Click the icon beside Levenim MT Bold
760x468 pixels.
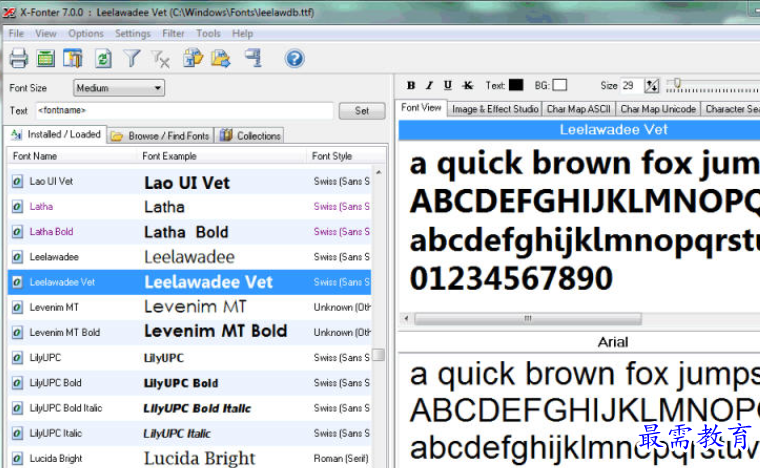click(17, 332)
